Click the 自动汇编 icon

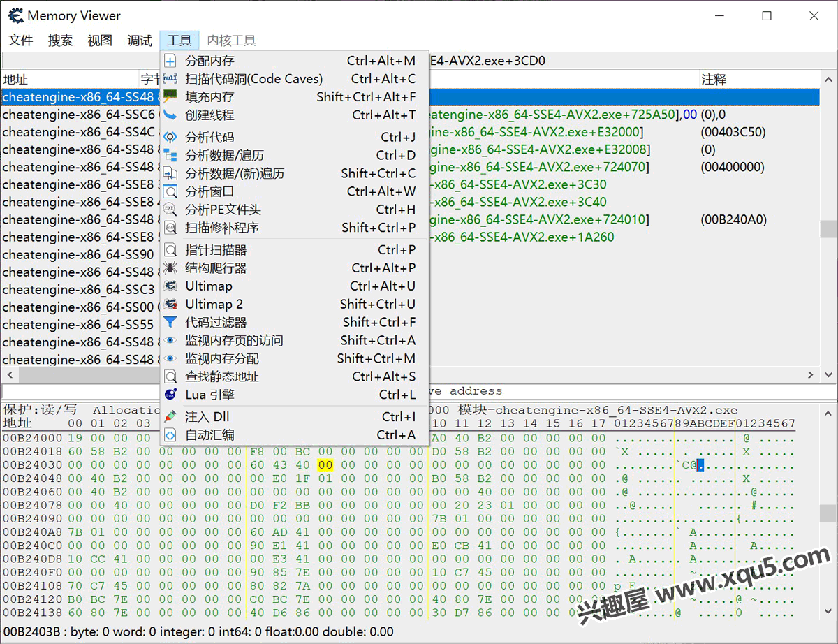pos(170,435)
